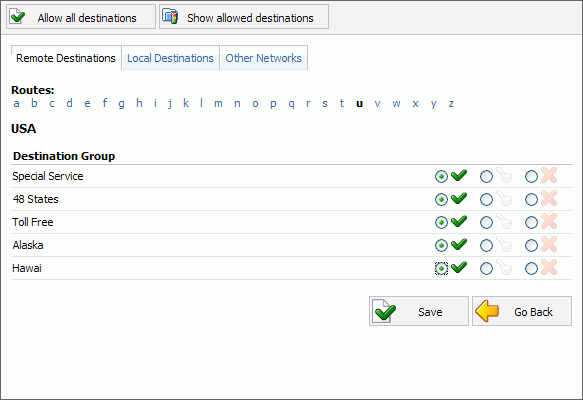This screenshot has width=583, height=400.
Task: Choose the key-option radio button for Toll Free
Action: (x=486, y=222)
